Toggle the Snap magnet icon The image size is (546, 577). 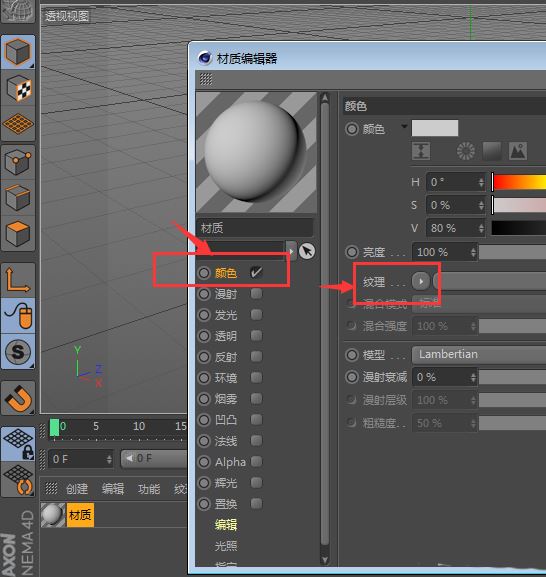pyautogui.click(x=18, y=399)
